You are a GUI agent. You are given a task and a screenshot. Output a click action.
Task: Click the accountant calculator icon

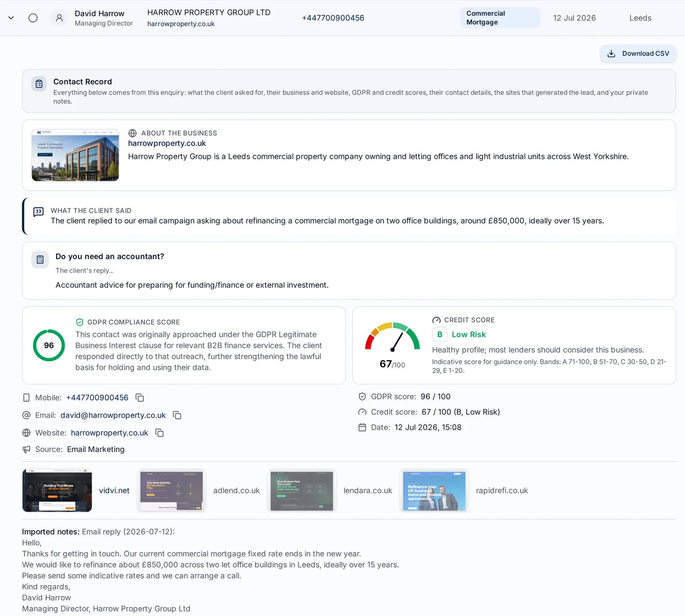point(40,259)
